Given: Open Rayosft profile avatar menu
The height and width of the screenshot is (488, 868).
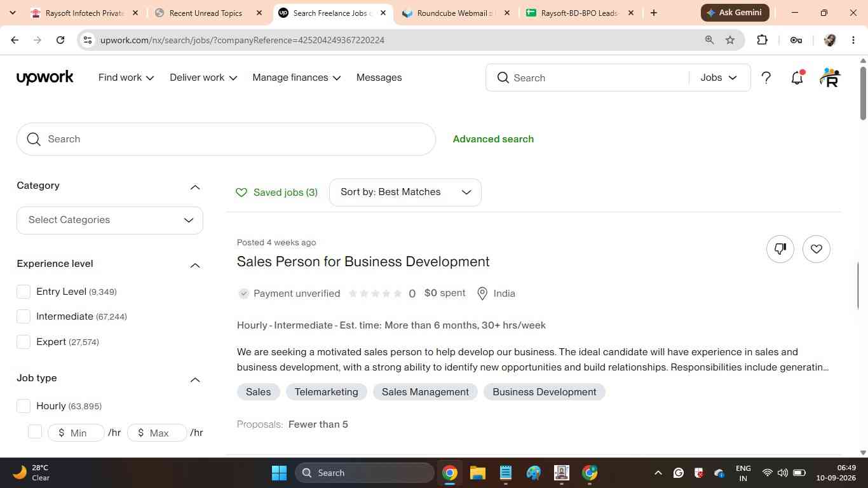Looking at the screenshot, I should (830, 78).
